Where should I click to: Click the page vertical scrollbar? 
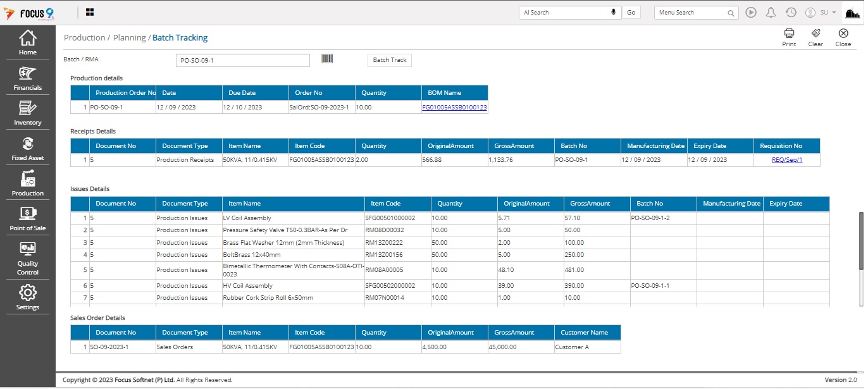pyautogui.click(x=860, y=240)
